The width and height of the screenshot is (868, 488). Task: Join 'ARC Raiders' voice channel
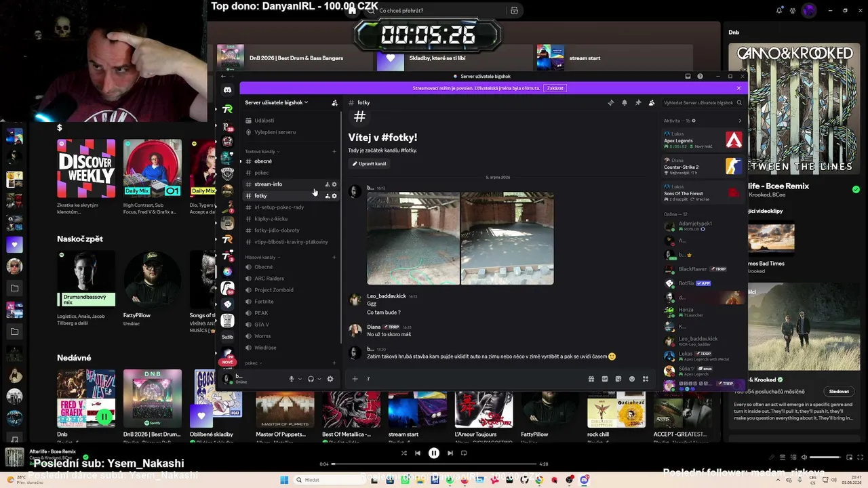coord(291,279)
